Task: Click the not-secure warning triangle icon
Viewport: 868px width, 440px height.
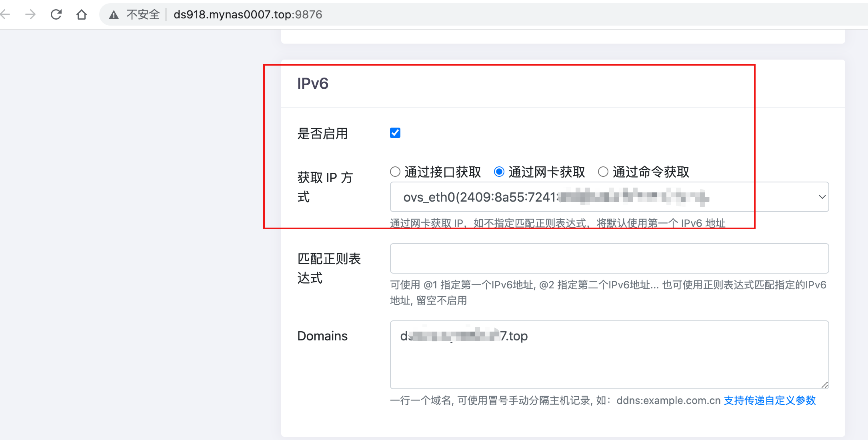Action: pyautogui.click(x=114, y=15)
